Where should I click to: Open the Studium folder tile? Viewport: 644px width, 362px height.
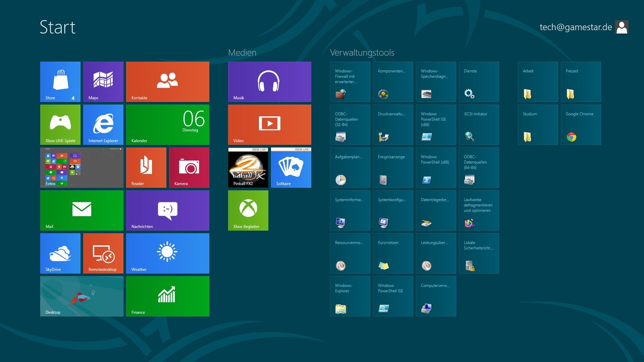click(538, 125)
